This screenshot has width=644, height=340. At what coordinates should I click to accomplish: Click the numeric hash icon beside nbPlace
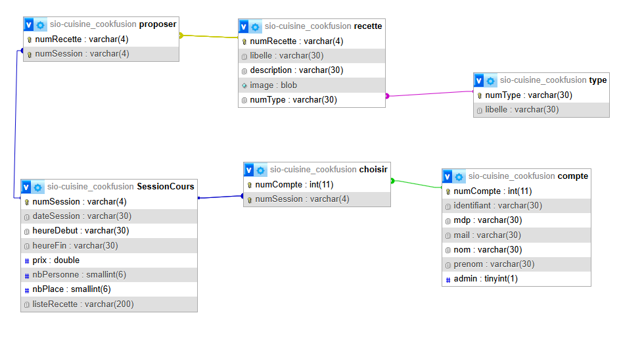[x=27, y=290]
